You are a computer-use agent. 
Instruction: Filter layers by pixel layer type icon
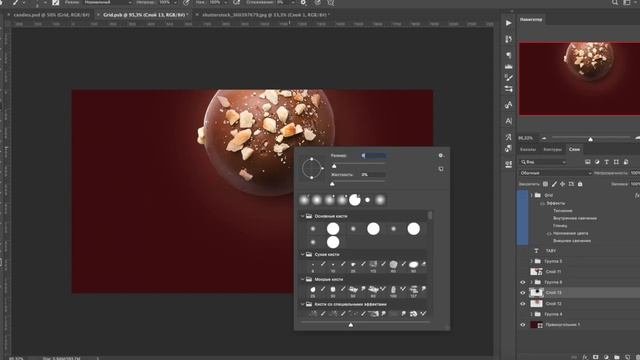pos(588,162)
